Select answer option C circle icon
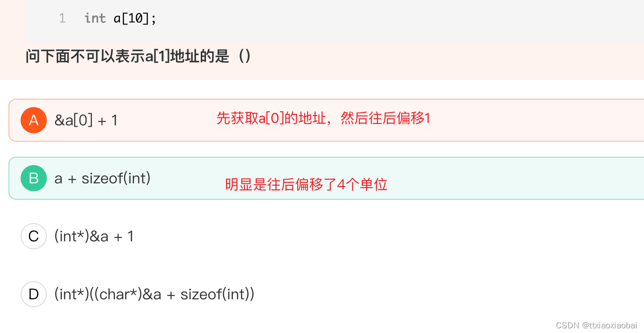644x333 pixels. tap(33, 236)
